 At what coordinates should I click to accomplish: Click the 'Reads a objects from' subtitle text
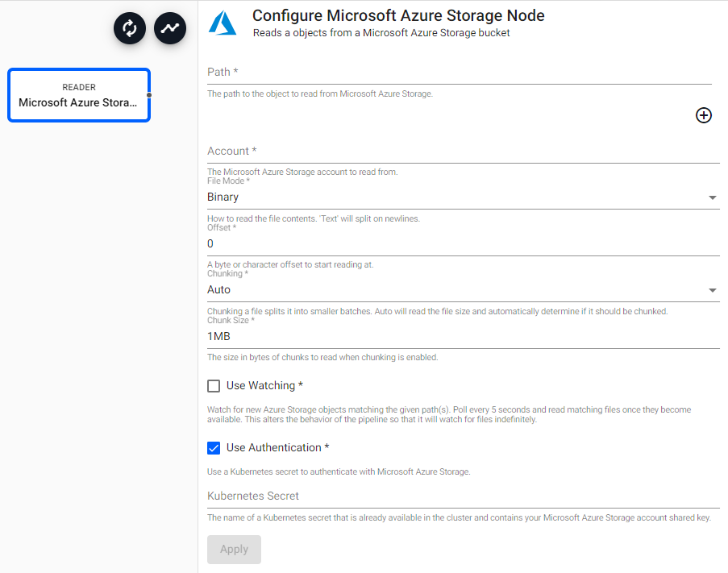tap(381, 33)
